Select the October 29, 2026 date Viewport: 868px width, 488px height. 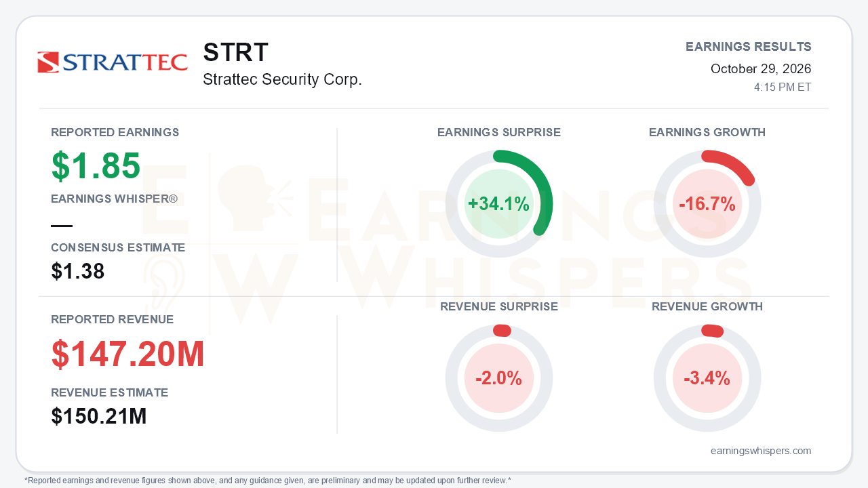click(761, 68)
